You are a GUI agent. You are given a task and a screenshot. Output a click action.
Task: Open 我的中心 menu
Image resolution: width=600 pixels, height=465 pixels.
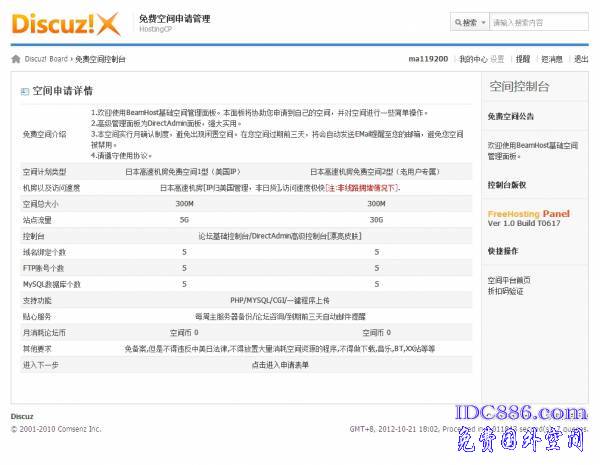(x=472, y=59)
